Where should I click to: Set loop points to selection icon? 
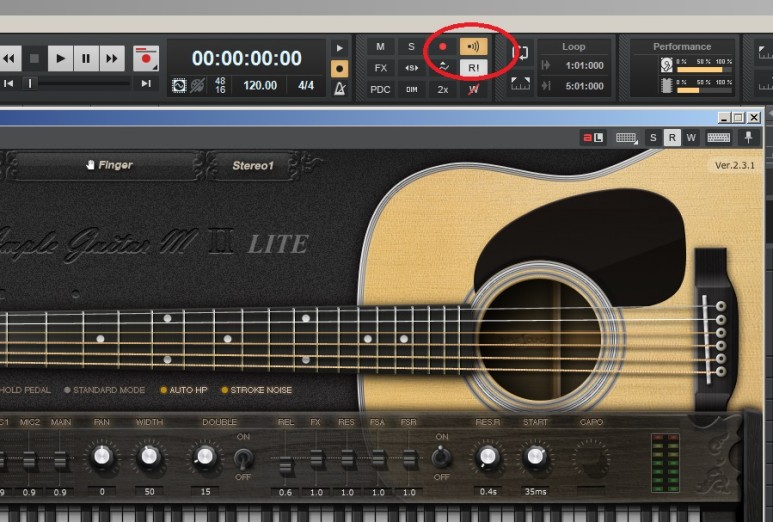click(521, 84)
